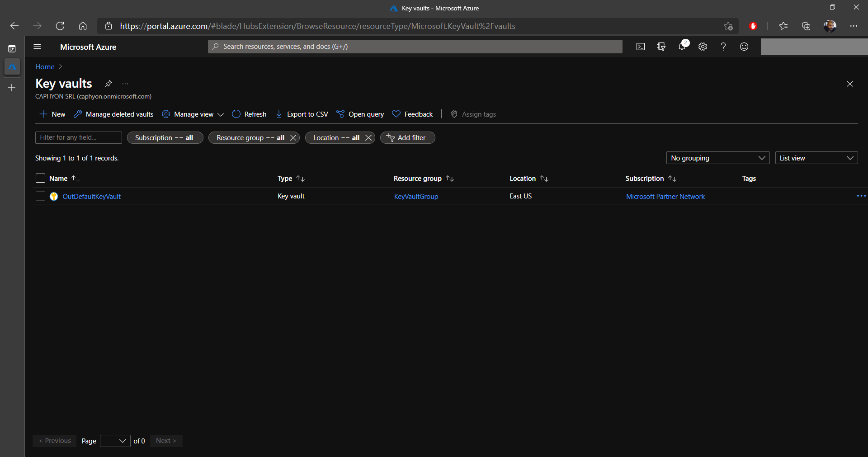Close the Key vaults blade

[x=850, y=84]
